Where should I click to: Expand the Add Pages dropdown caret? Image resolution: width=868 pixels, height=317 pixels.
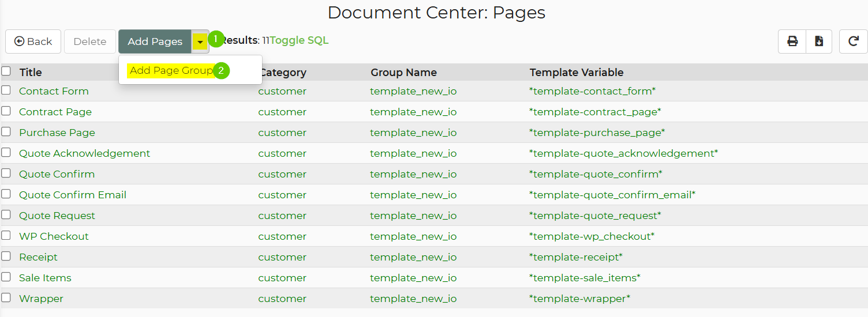pos(200,41)
